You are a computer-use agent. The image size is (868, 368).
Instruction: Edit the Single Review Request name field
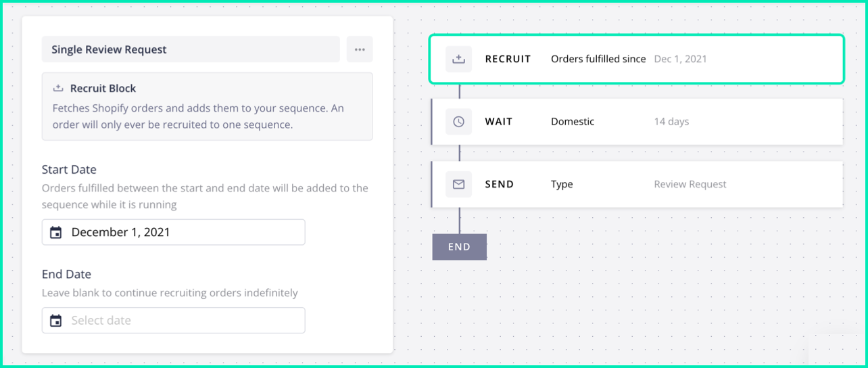pyautogui.click(x=191, y=49)
